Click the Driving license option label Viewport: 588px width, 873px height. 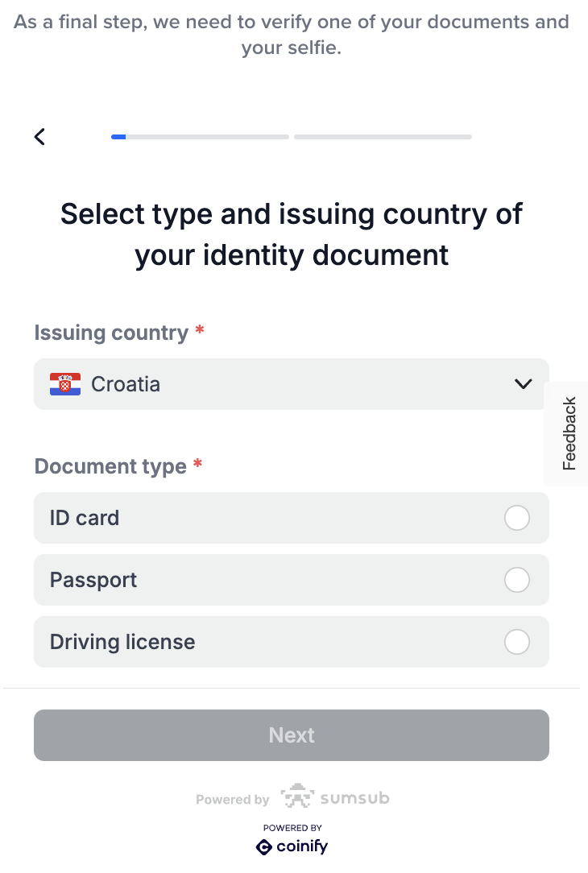[122, 642]
